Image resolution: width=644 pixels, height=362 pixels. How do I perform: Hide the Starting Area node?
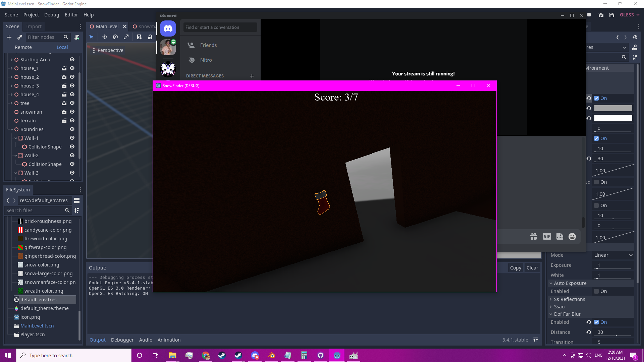click(x=72, y=60)
